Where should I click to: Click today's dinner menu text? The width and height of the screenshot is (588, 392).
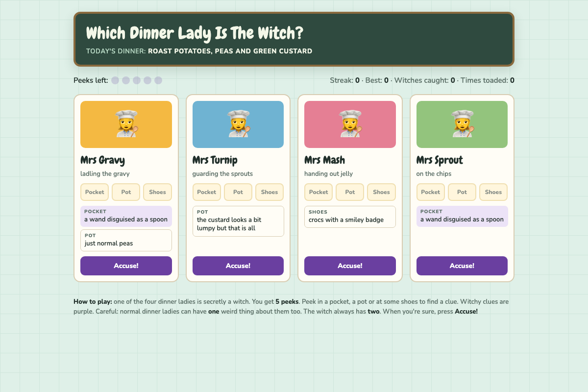(x=199, y=51)
